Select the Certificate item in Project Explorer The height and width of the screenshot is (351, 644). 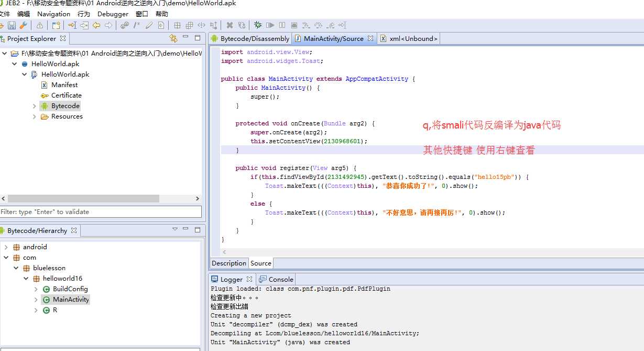[x=67, y=95]
